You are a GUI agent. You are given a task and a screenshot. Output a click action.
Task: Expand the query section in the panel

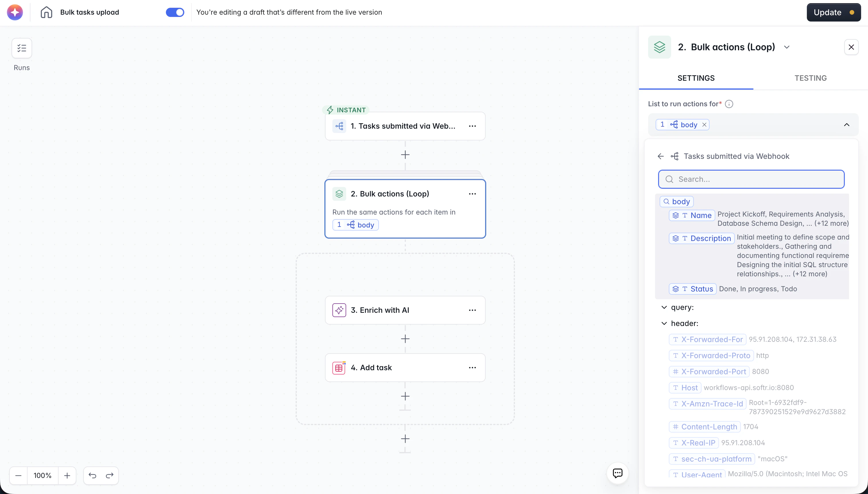tap(664, 307)
